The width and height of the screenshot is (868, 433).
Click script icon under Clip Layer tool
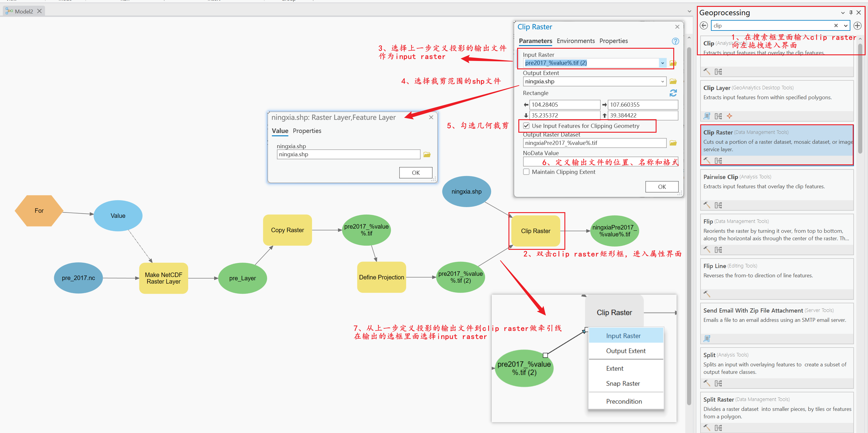(x=707, y=116)
